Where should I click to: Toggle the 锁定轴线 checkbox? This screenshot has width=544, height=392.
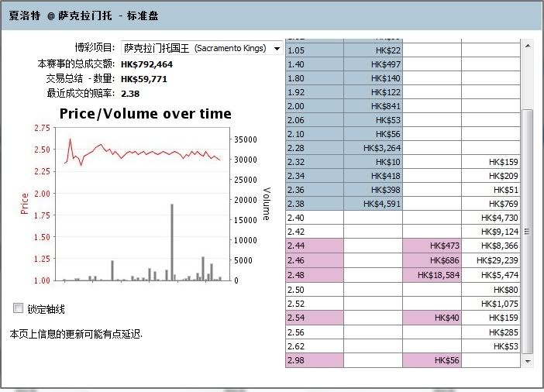pyautogui.click(x=19, y=308)
